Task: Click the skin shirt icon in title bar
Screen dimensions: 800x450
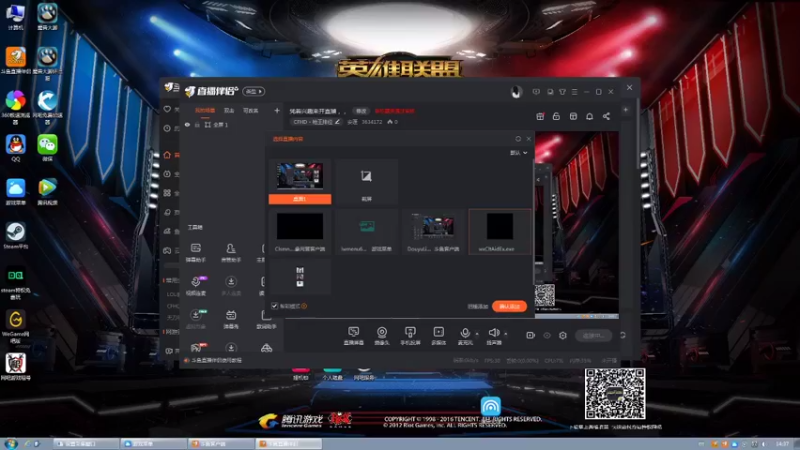Action: (562, 92)
